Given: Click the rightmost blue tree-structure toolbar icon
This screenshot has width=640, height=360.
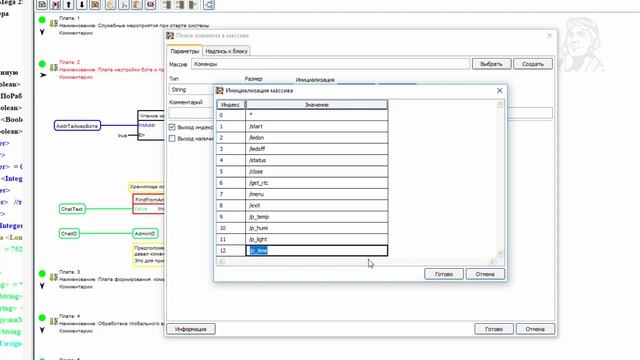Looking at the screenshot, I should point(209,5).
